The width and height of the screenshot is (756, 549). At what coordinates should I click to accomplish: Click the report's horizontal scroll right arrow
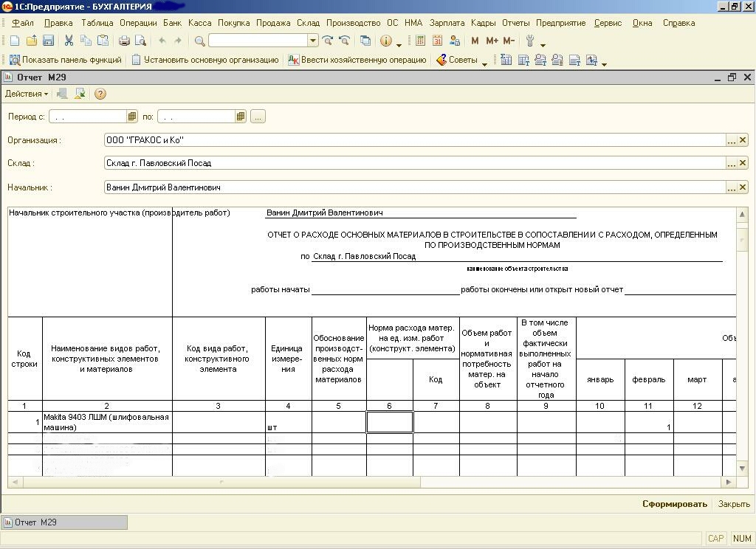tap(729, 482)
